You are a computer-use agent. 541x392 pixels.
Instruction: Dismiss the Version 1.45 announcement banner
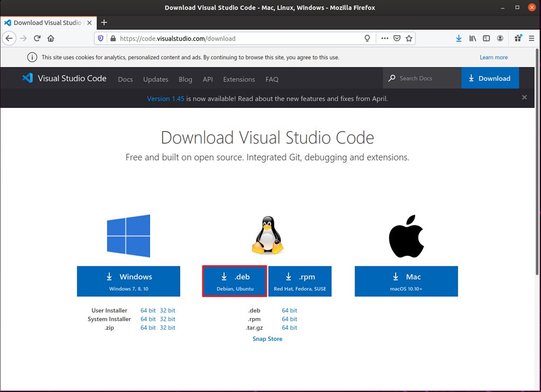pyautogui.click(x=524, y=98)
